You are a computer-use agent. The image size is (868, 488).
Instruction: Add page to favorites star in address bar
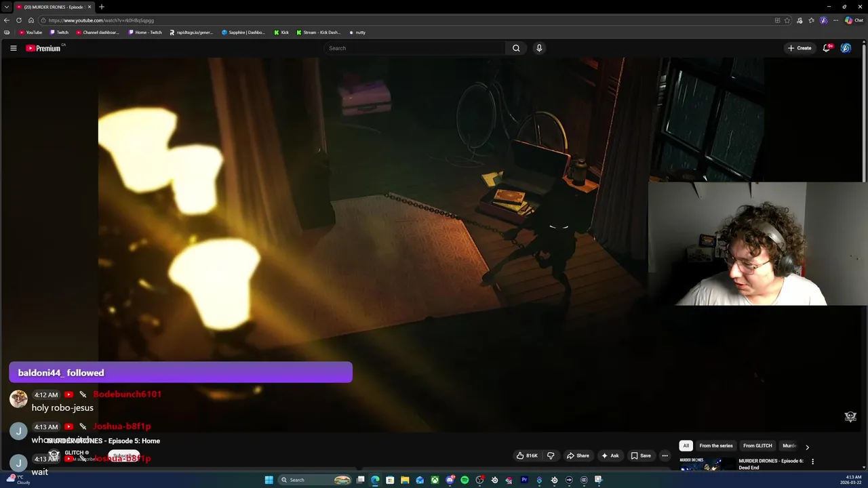[x=787, y=20]
